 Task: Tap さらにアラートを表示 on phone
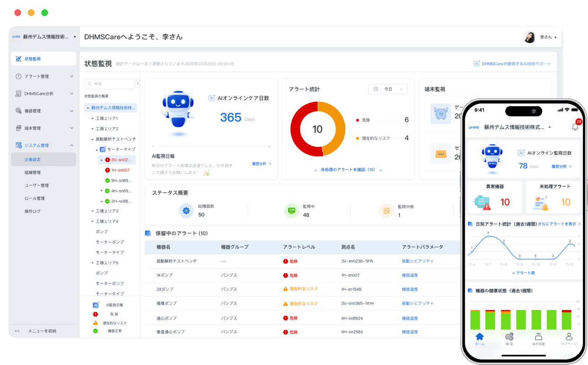(559, 224)
